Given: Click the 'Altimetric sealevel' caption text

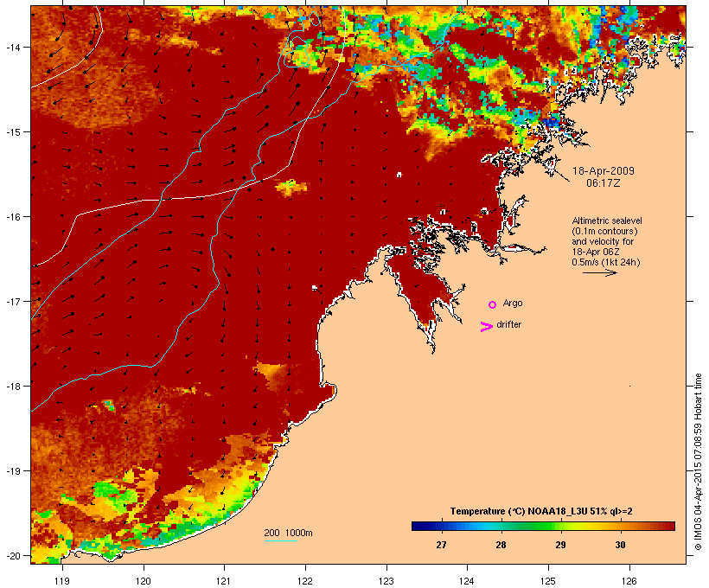Looking at the screenshot, I should pos(607,220).
